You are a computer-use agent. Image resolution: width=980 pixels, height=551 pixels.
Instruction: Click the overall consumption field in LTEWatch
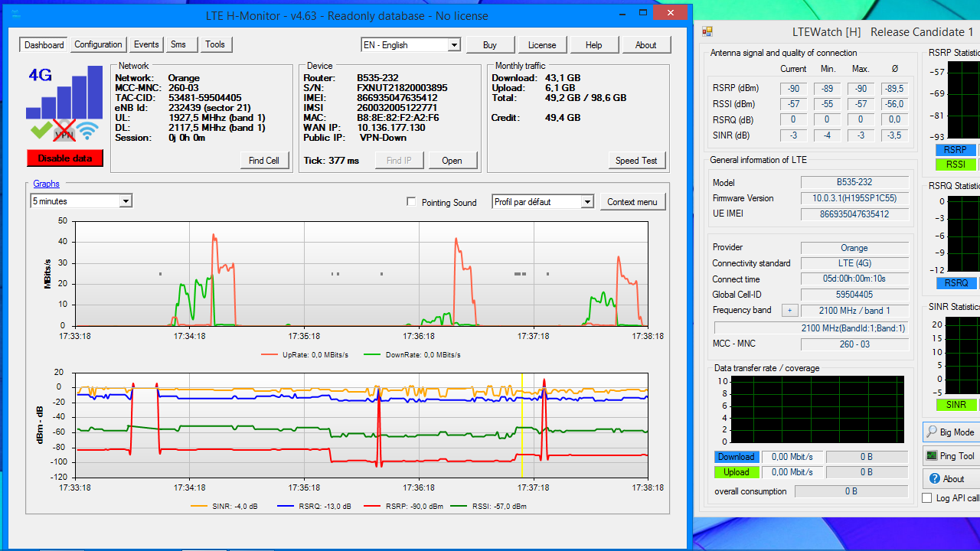point(851,491)
